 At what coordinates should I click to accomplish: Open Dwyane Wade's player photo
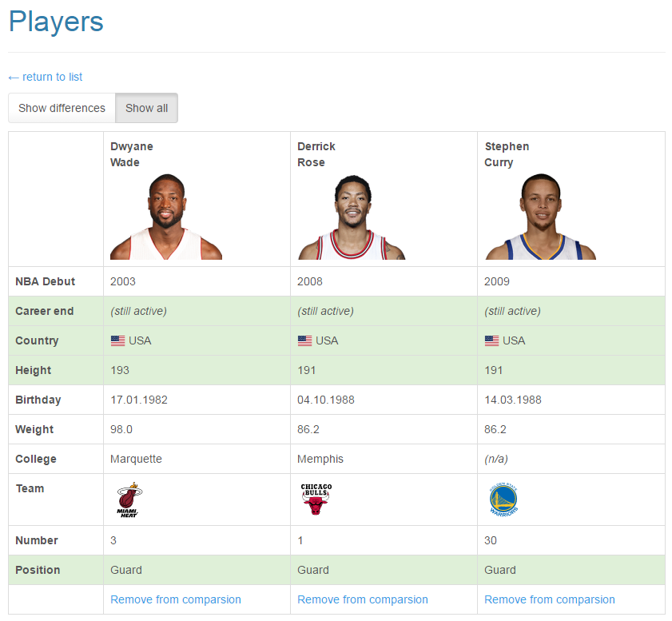[166, 217]
